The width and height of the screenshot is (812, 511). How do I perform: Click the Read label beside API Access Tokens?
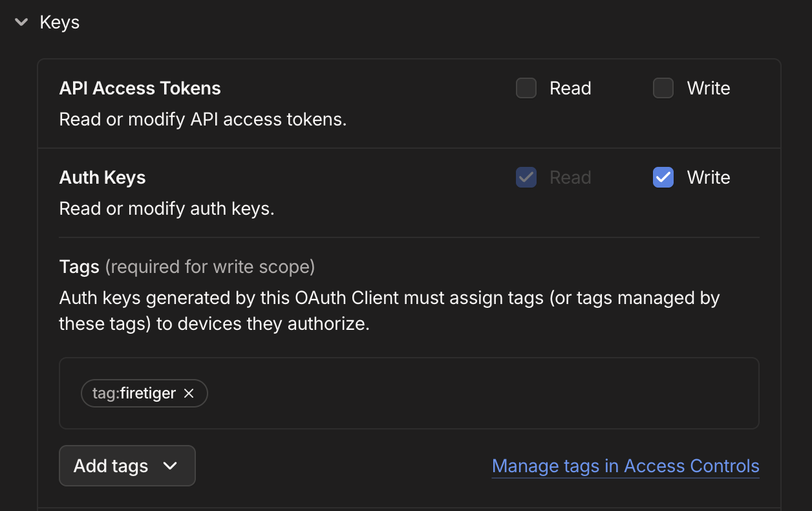coord(570,88)
